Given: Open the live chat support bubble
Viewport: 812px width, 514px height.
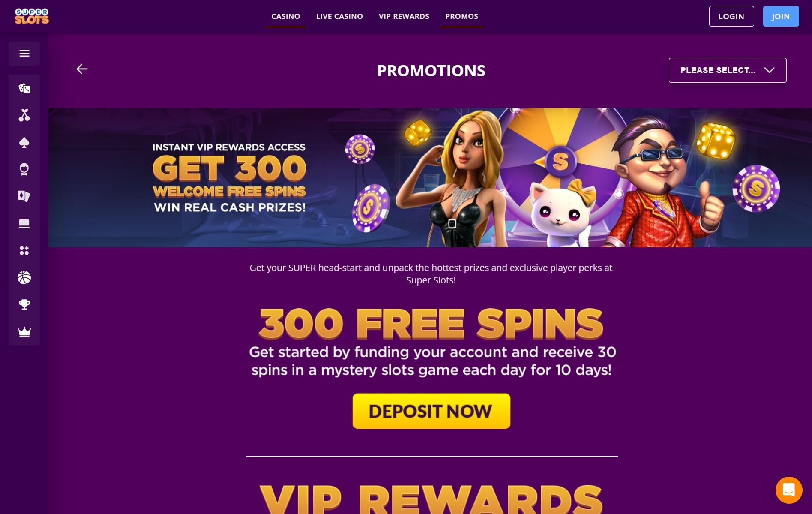Looking at the screenshot, I should tap(789, 490).
